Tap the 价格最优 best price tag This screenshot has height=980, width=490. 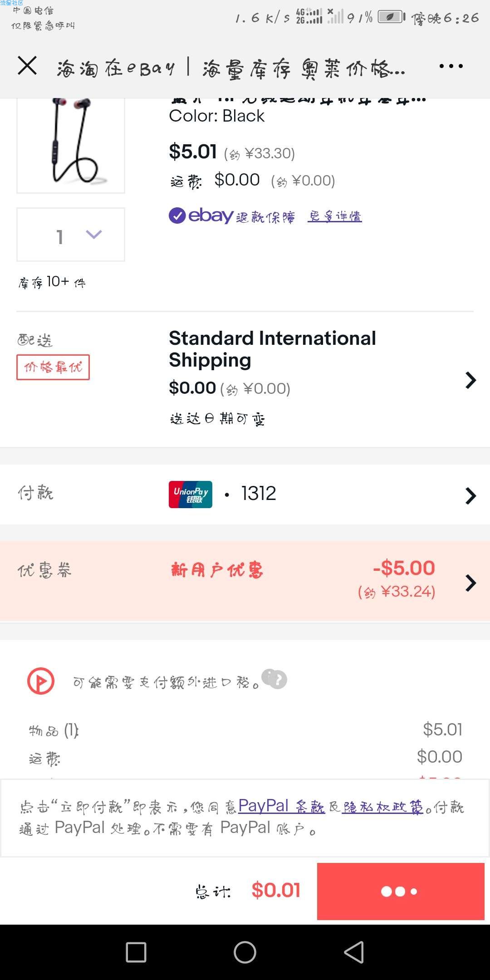click(x=53, y=367)
